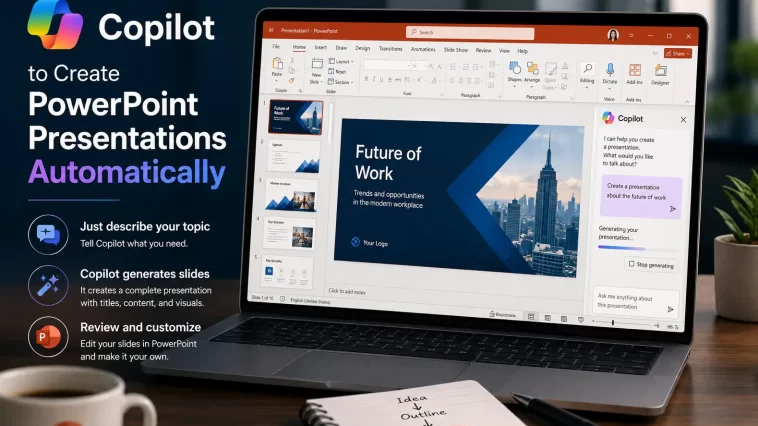The height and width of the screenshot is (426, 758).
Task: Select slide 3 thumbnail
Action: tap(292, 195)
